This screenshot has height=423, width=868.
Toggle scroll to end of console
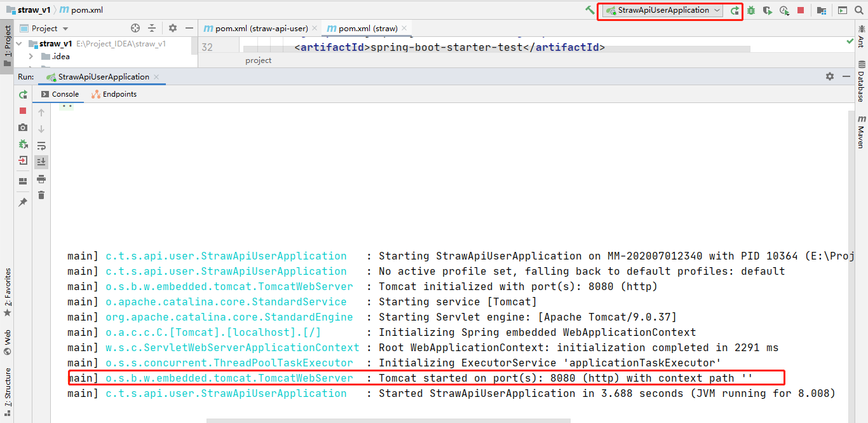pos(41,162)
